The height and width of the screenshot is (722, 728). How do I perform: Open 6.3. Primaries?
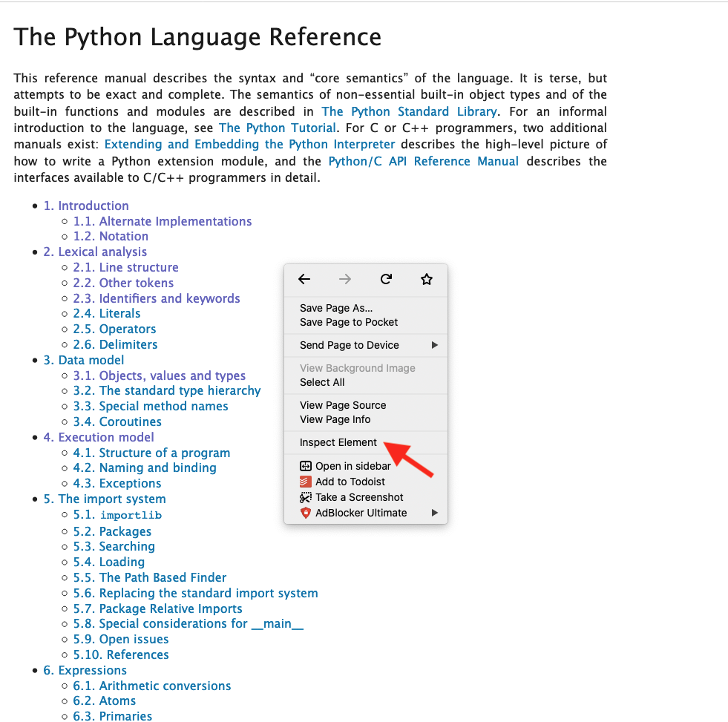point(112,716)
